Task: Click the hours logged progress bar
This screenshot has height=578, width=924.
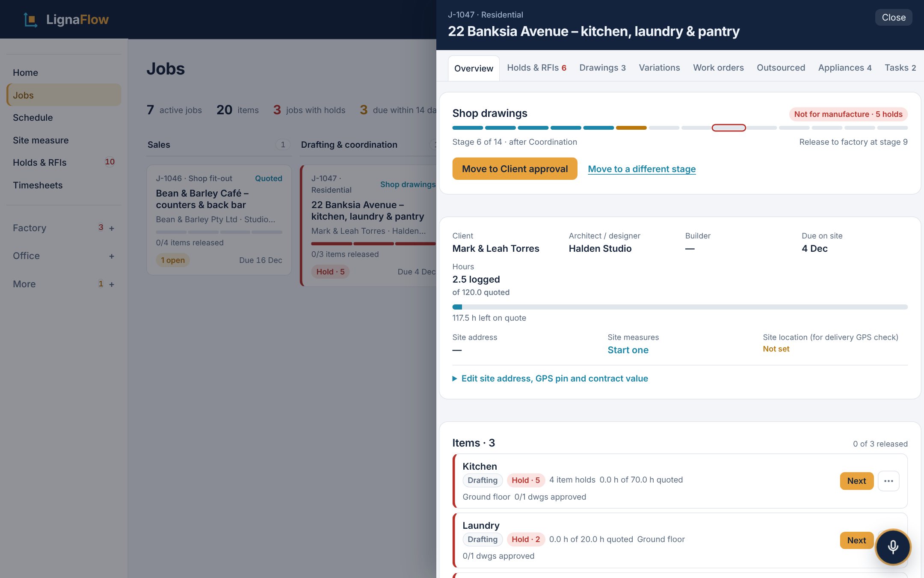Action: tap(680, 307)
